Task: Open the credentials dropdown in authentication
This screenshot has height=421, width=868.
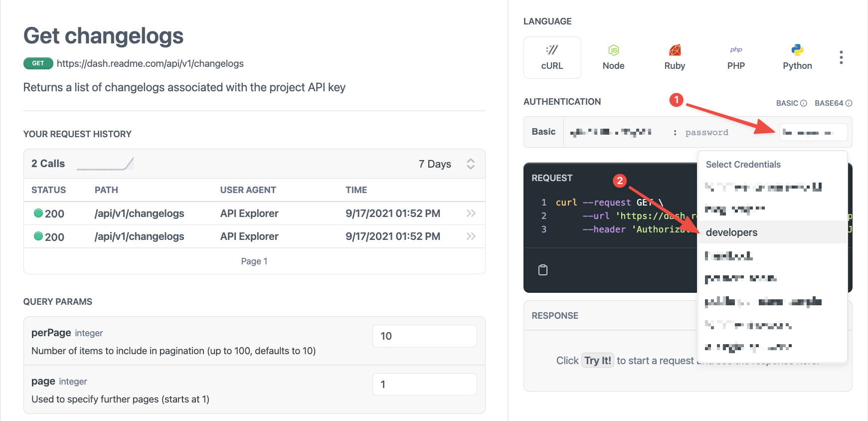Action: [x=813, y=133]
